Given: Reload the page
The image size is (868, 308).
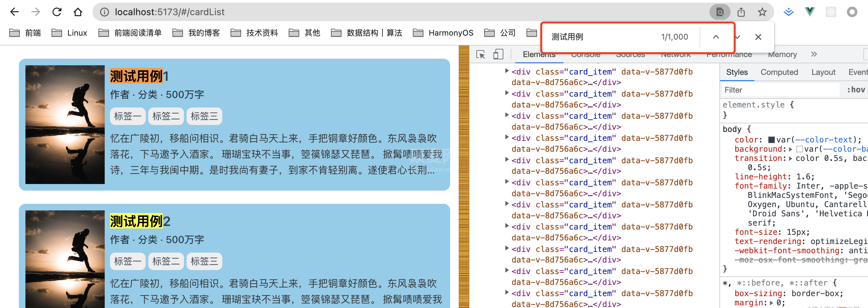Looking at the screenshot, I should pos(56,12).
